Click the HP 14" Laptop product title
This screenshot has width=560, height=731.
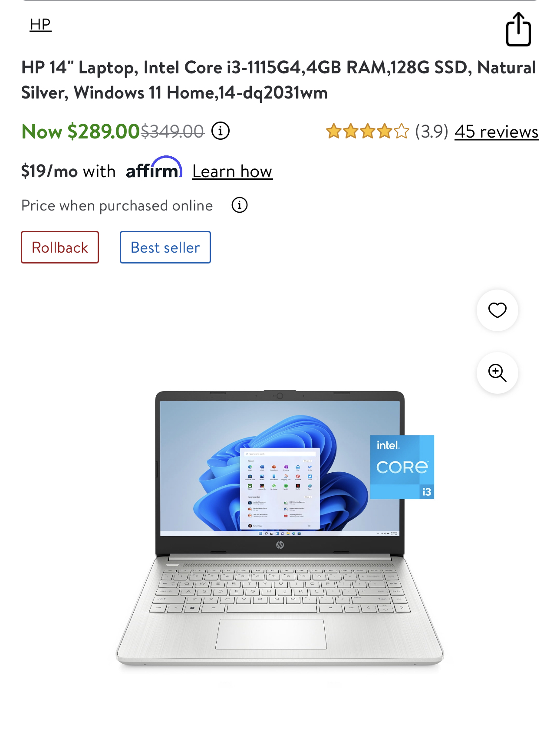coord(279,80)
